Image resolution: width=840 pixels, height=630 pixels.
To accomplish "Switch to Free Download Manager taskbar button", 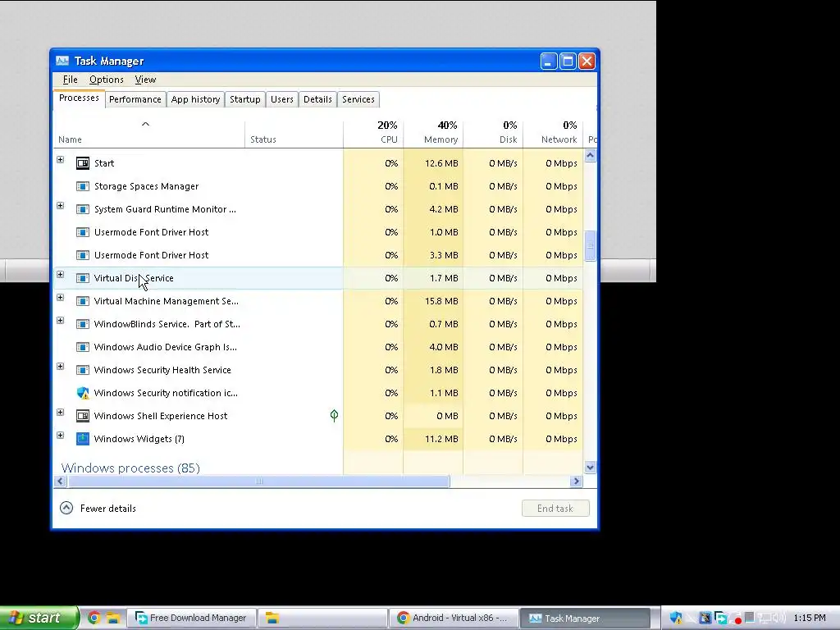I will pyautogui.click(x=191, y=619).
